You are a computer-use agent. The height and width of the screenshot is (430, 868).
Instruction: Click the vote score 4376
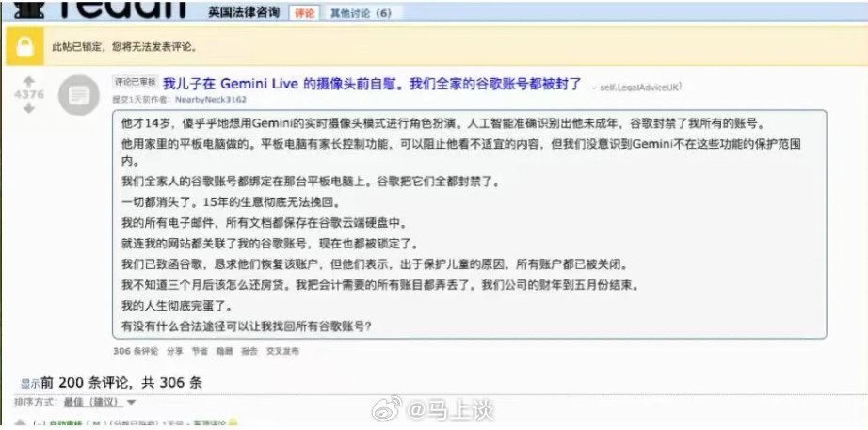pyautogui.click(x=29, y=95)
